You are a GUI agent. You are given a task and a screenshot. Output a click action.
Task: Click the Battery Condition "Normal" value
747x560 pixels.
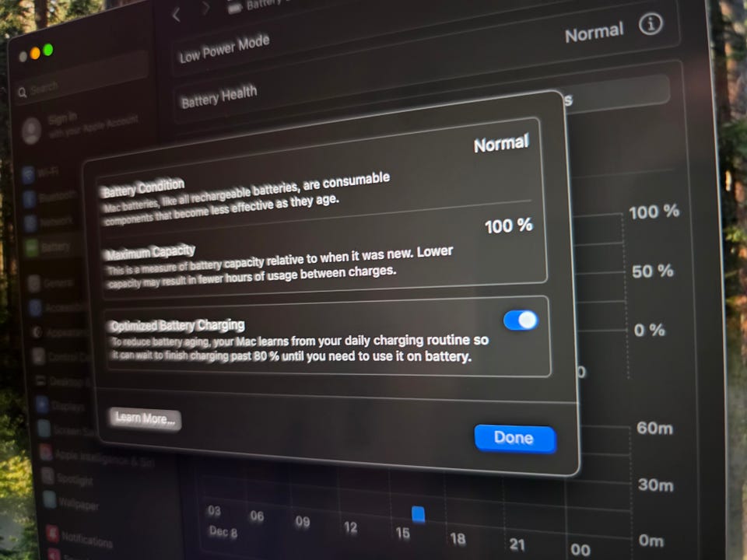click(501, 143)
